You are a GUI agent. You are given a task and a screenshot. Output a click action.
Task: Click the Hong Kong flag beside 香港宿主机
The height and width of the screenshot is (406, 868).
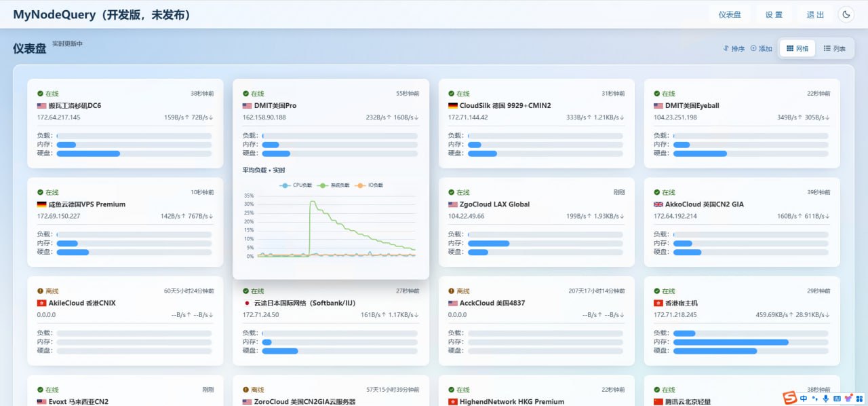pyautogui.click(x=658, y=303)
